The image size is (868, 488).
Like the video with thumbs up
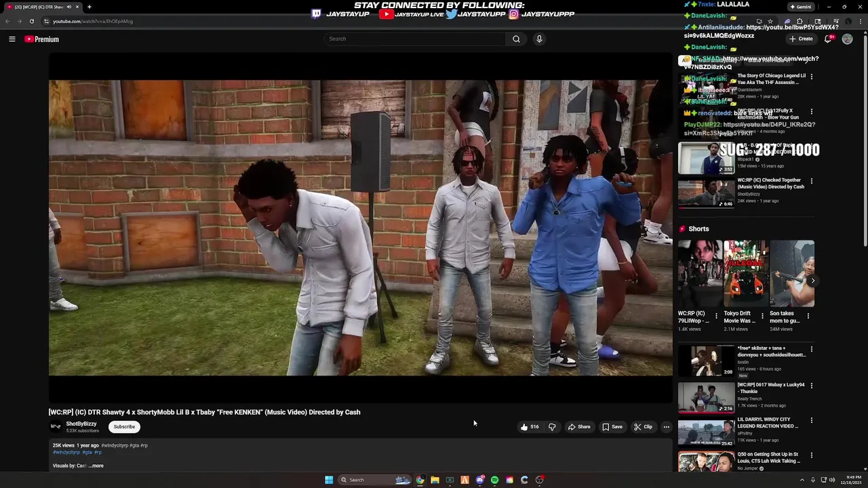tap(530, 427)
